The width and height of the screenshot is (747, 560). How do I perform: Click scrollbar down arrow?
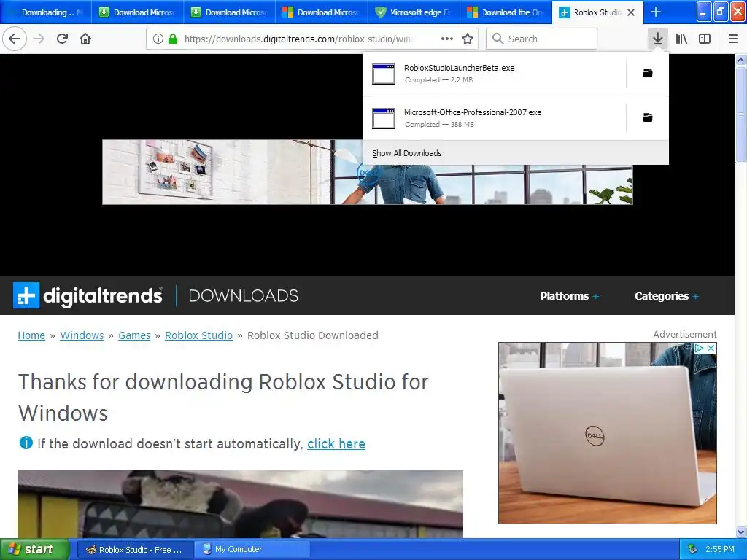740,532
